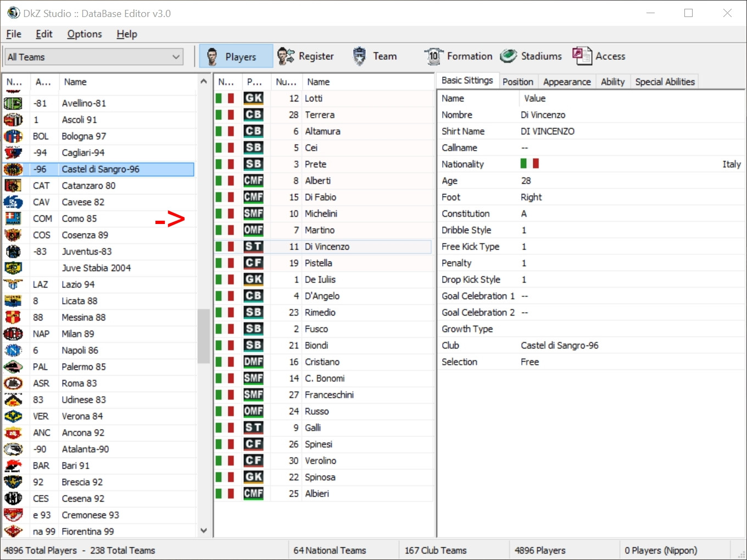Click the Catanzaro 80 team crest icon
Image resolution: width=747 pixels, height=560 pixels.
coord(13,186)
